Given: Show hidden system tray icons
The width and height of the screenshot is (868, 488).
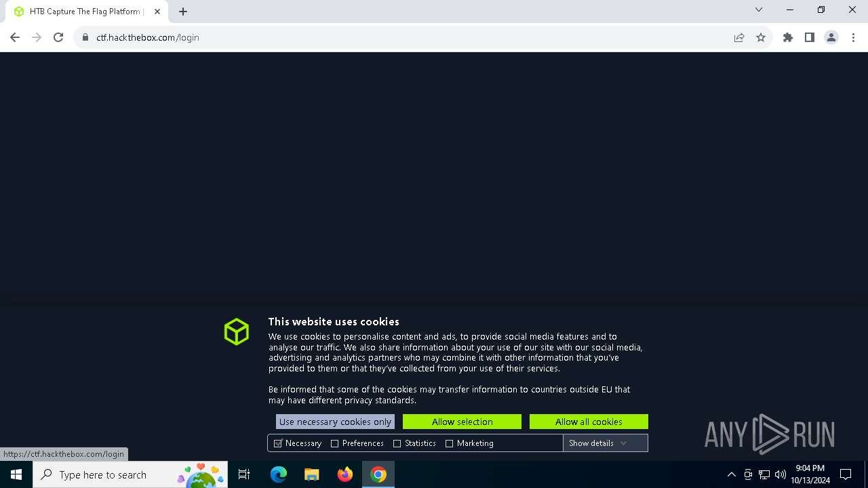Looking at the screenshot, I should pyautogui.click(x=731, y=474).
